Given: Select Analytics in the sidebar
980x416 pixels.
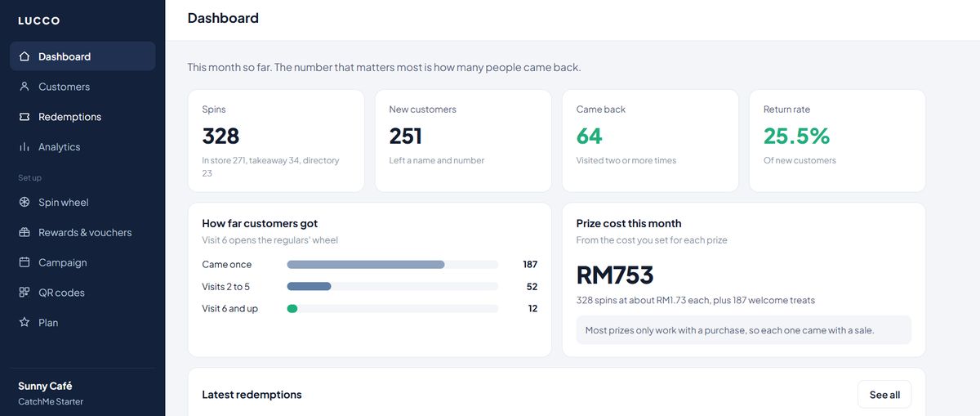Looking at the screenshot, I should (x=82, y=147).
